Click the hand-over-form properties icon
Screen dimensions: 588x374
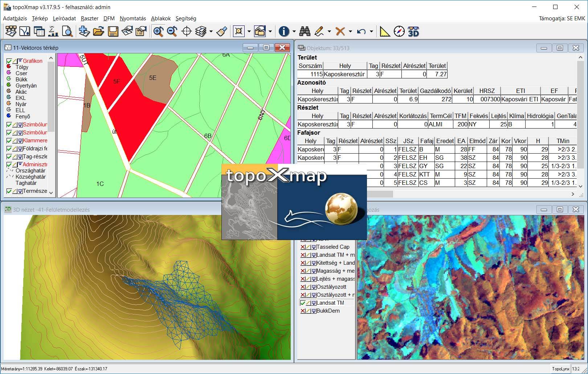click(141, 32)
